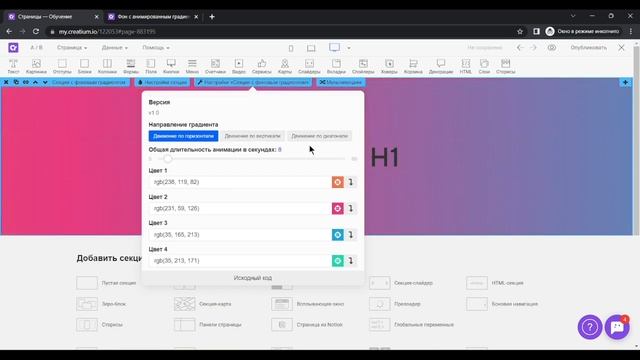The width and height of the screenshot is (640, 360).
Task: Add a Видео element from the toolbar
Action: tap(239, 66)
